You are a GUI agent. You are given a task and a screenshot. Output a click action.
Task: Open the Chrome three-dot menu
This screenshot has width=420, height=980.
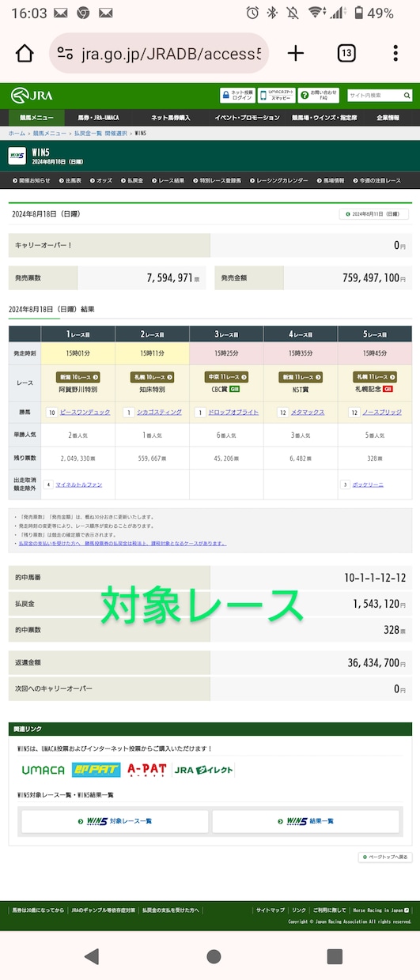395,54
